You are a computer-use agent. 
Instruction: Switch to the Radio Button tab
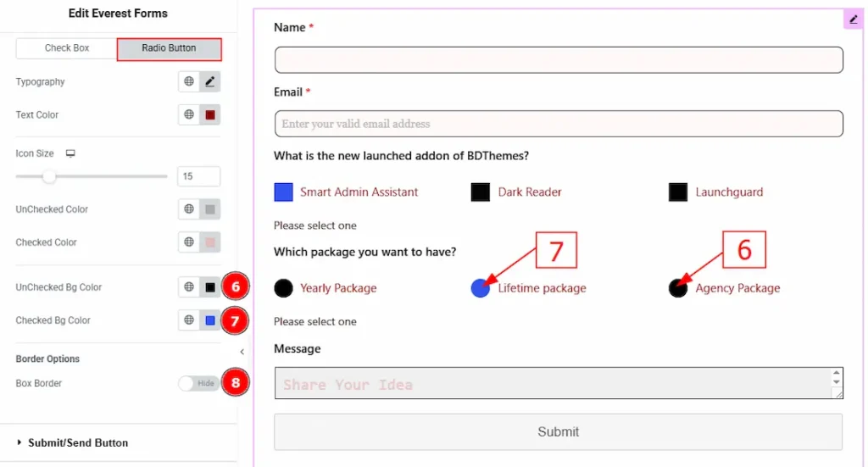coord(169,48)
